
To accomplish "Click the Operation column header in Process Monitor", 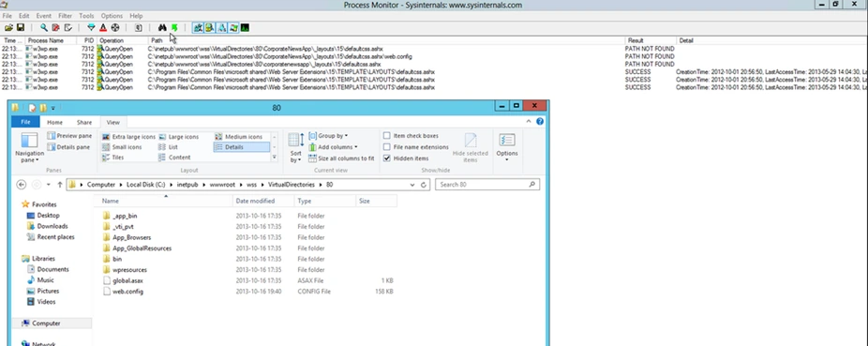I will point(123,40).
